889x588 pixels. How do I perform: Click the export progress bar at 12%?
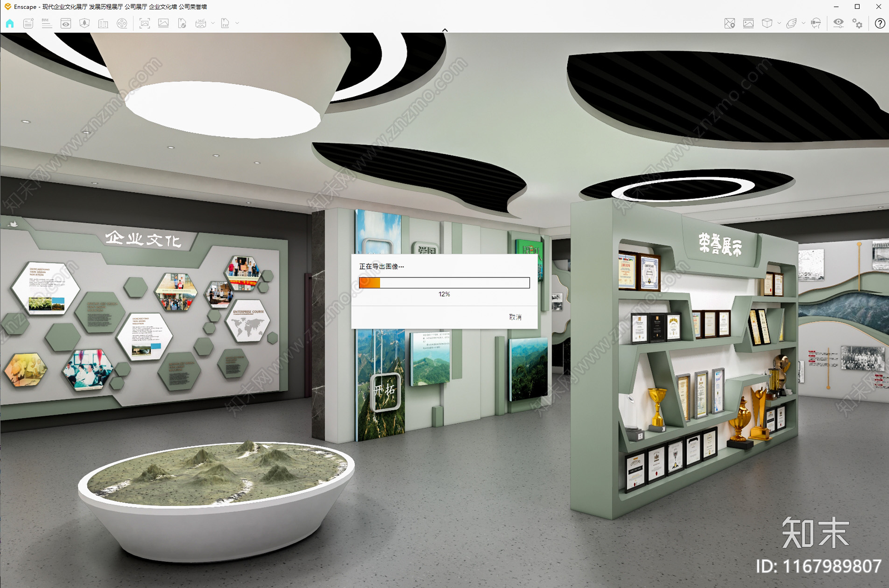point(444,283)
